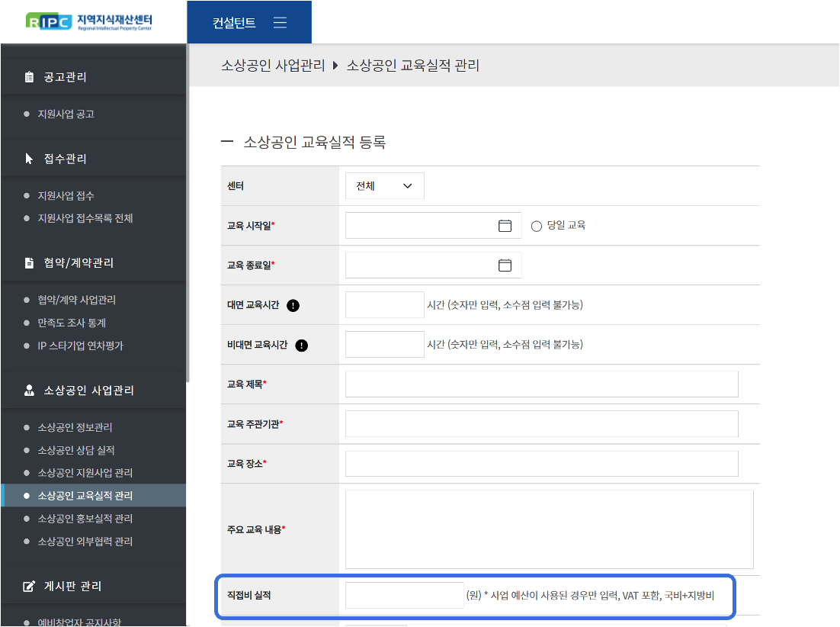Click the hamburger menu icon beside 컨설턴트
The width and height of the screenshot is (840, 627).
tap(280, 22)
